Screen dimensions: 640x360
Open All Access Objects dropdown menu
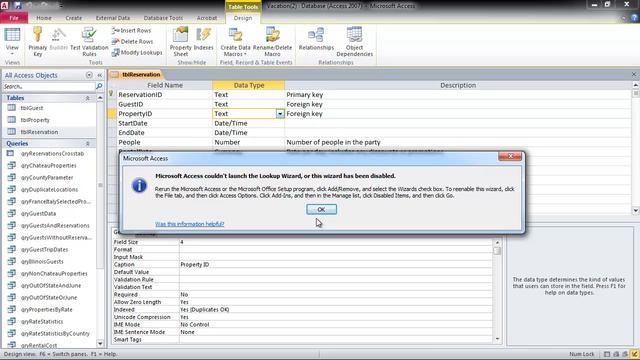tap(89, 75)
